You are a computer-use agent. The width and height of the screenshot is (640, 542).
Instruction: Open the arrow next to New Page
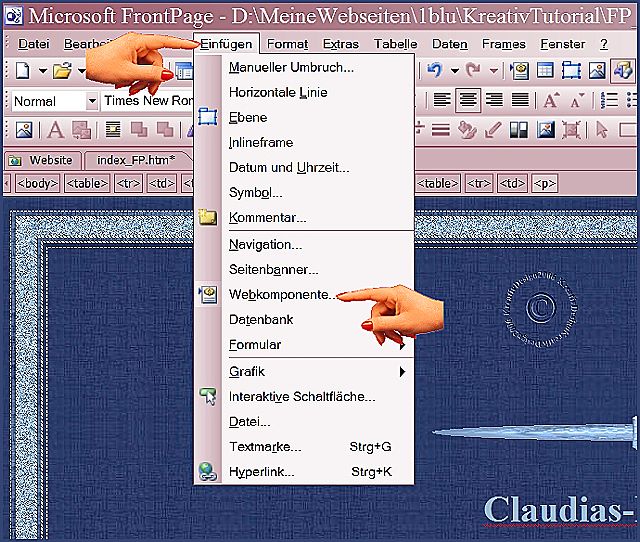(x=42, y=71)
